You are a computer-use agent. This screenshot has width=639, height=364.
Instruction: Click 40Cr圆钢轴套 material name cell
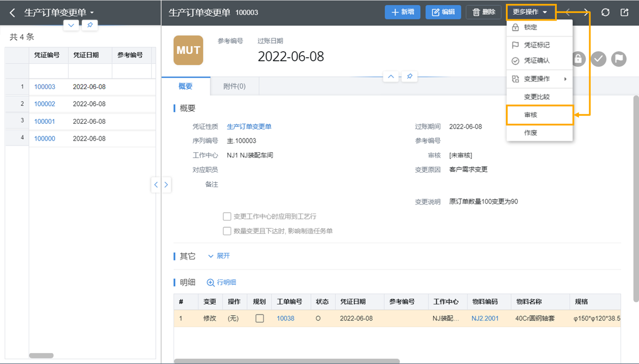click(535, 318)
